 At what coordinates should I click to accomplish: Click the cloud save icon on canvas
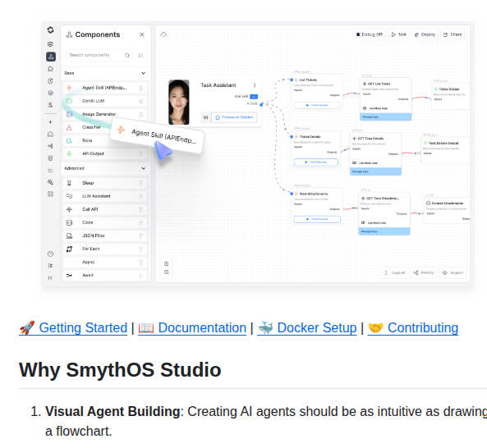point(163,34)
